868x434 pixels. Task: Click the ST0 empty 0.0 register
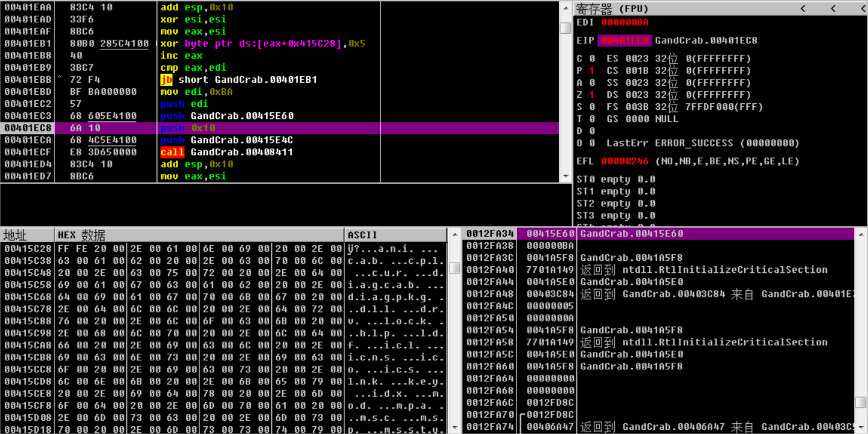pos(616,179)
